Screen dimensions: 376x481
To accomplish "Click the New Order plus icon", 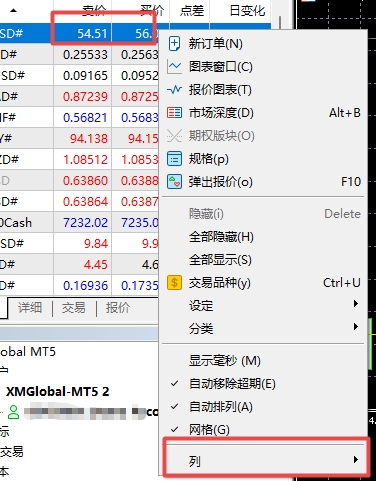I will click(x=174, y=44).
